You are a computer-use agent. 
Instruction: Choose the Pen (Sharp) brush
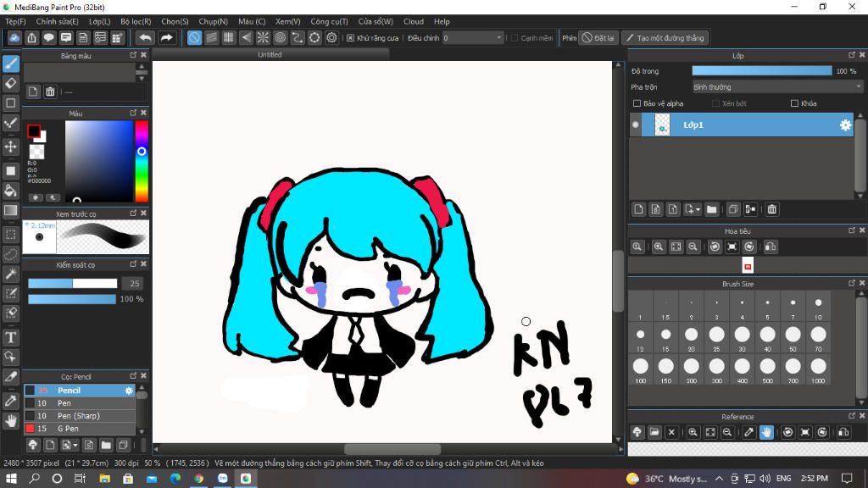(80, 416)
